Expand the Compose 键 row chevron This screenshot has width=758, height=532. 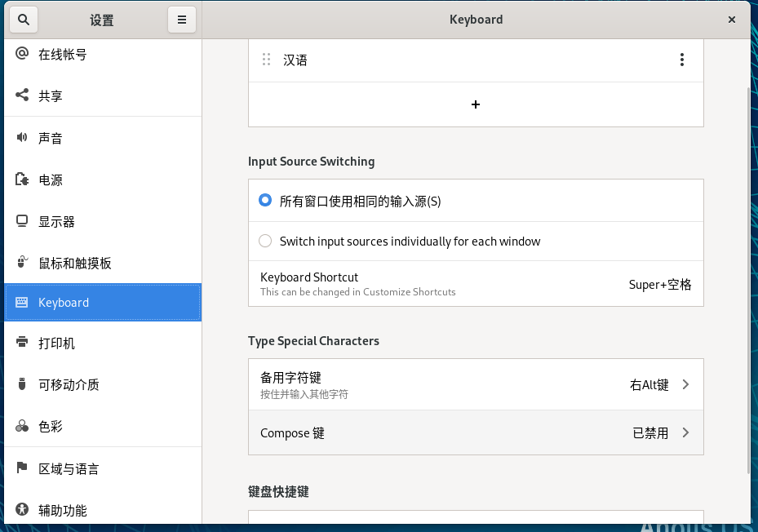(685, 432)
